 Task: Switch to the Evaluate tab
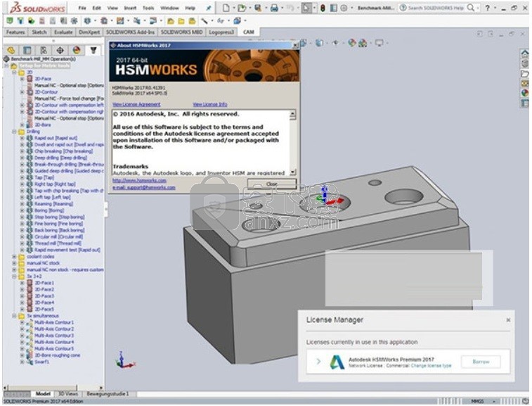(63, 32)
